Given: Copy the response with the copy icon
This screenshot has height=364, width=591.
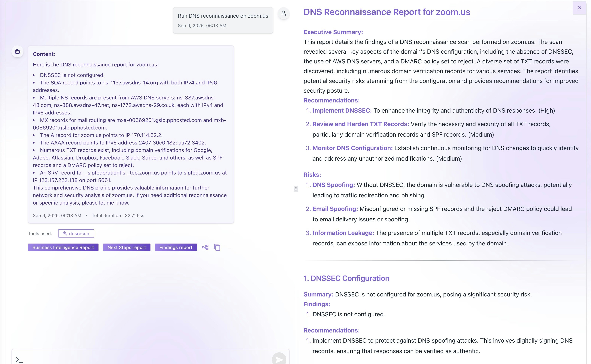Looking at the screenshot, I should coord(217,247).
